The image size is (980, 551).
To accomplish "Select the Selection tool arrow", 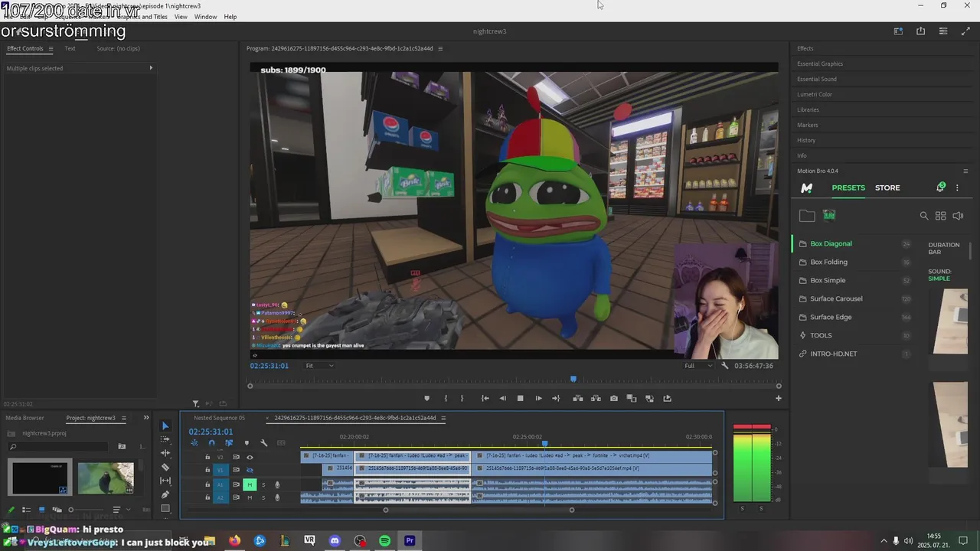I will click(x=165, y=426).
